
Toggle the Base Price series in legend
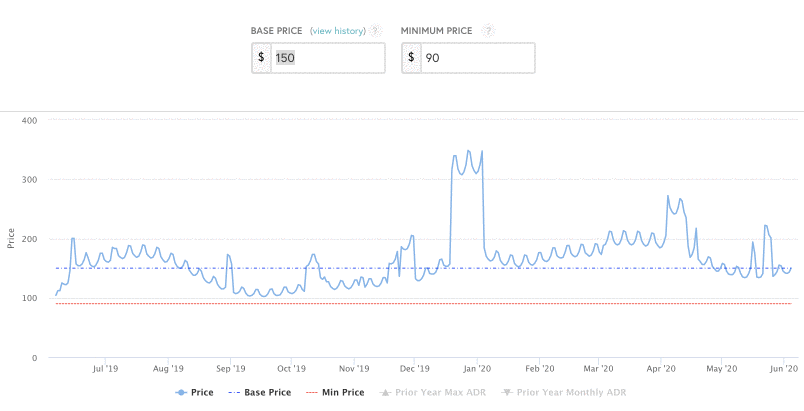click(259, 393)
